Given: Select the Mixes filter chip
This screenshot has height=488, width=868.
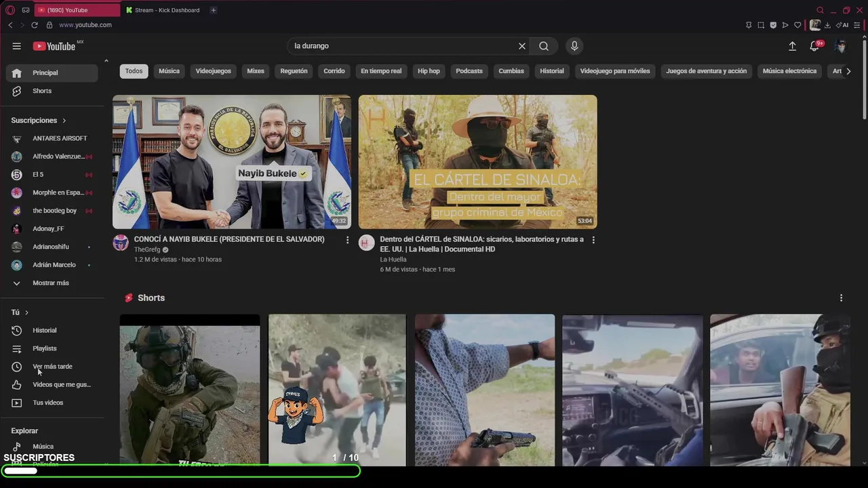Looking at the screenshot, I should pyautogui.click(x=256, y=71).
